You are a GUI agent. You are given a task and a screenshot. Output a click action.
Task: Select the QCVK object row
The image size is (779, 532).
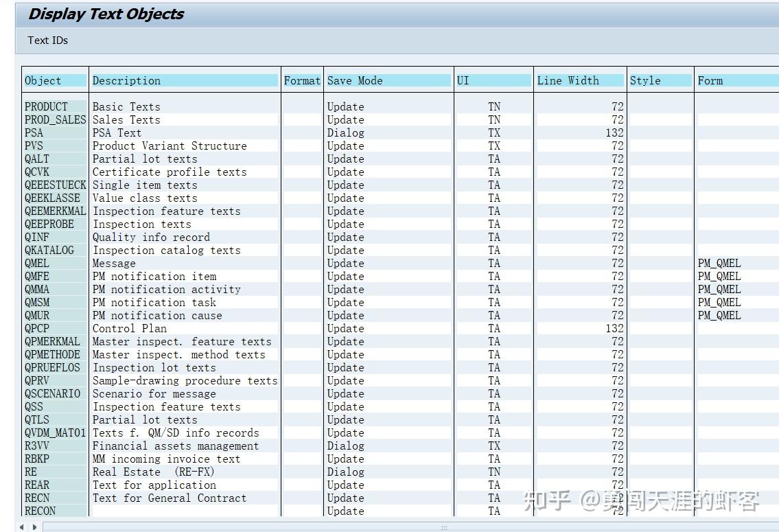tap(55, 172)
